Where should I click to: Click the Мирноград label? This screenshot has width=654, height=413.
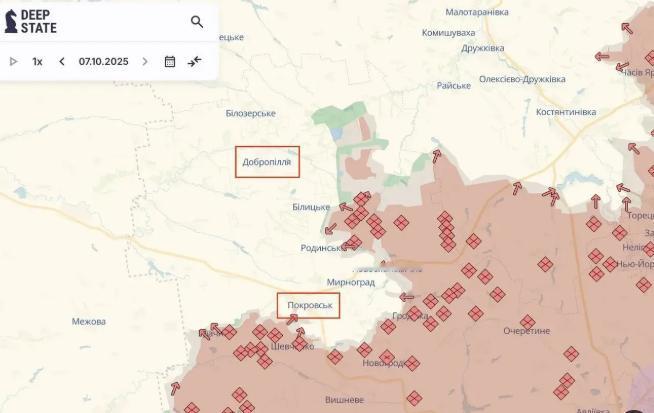(351, 282)
